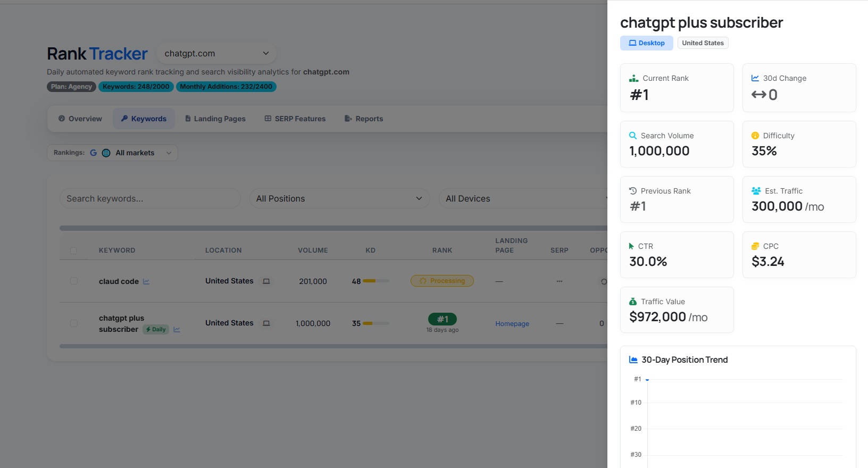Viewport: 868px width, 468px height.
Task: Click the chatgpt plus subscriber keyword in table
Action: pos(121,323)
